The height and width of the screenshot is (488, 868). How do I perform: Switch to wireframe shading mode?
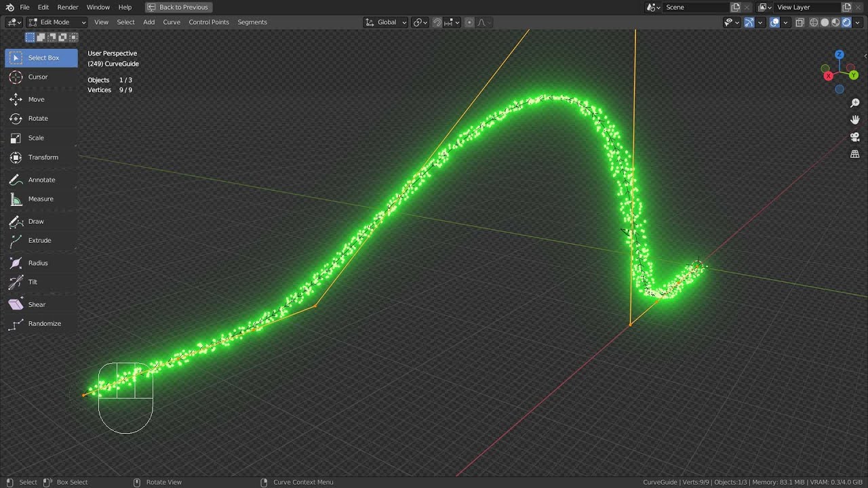814,22
